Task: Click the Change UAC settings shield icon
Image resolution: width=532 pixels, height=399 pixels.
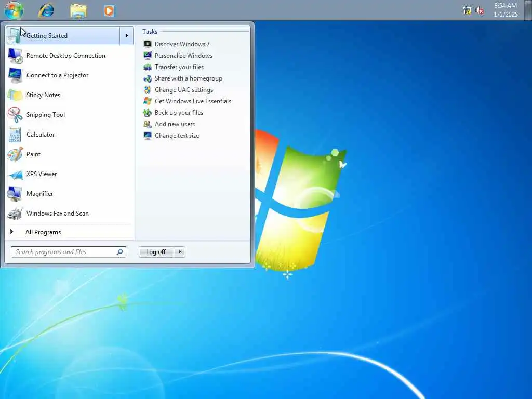Action: pyautogui.click(x=147, y=90)
